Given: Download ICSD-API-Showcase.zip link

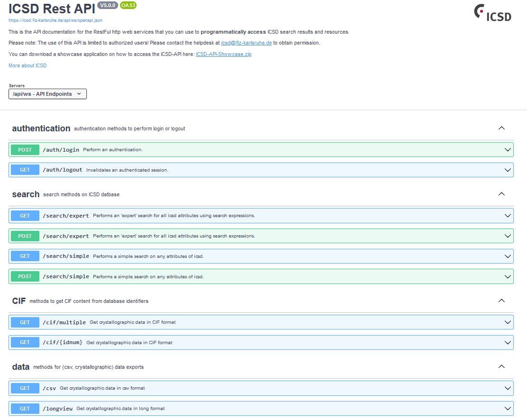Looking at the screenshot, I should [223, 54].
